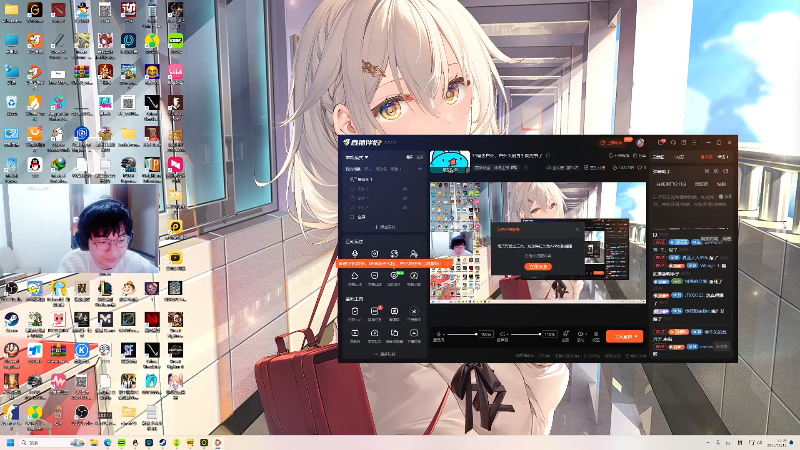Expand the more tools link below the tool grid
Viewport: 800px width, 450px height.
(385, 354)
